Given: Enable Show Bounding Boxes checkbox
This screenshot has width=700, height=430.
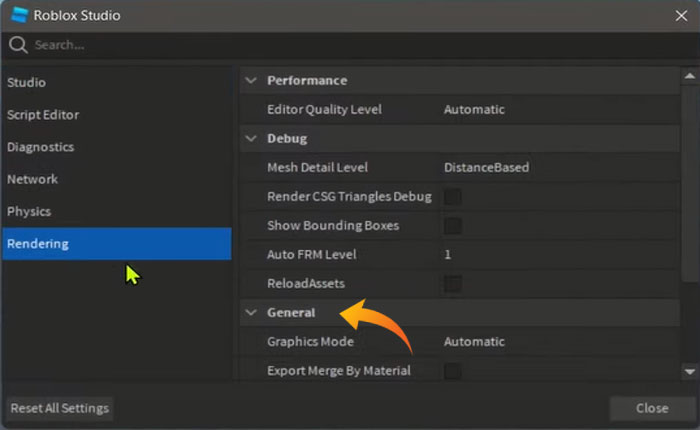Looking at the screenshot, I should tap(453, 225).
